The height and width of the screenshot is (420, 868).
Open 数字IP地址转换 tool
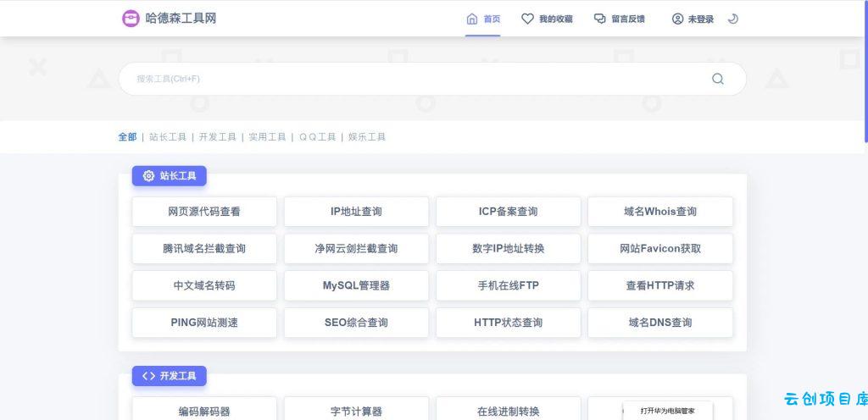(509, 249)
